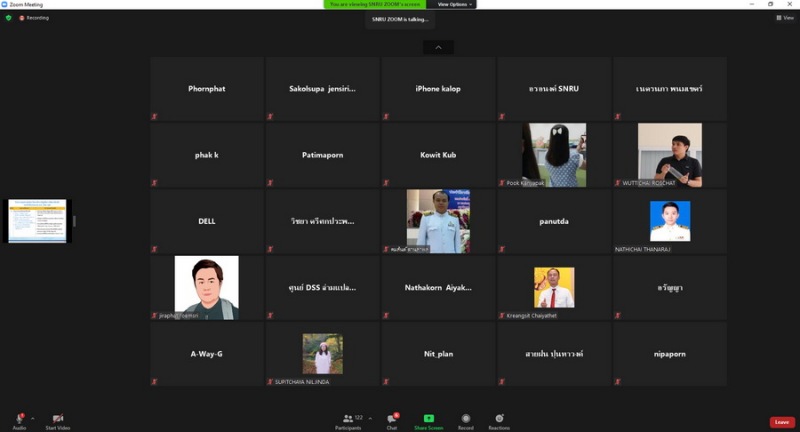
Task: Select the Nathakorn Aiyak participant tile
Action: 438,288
